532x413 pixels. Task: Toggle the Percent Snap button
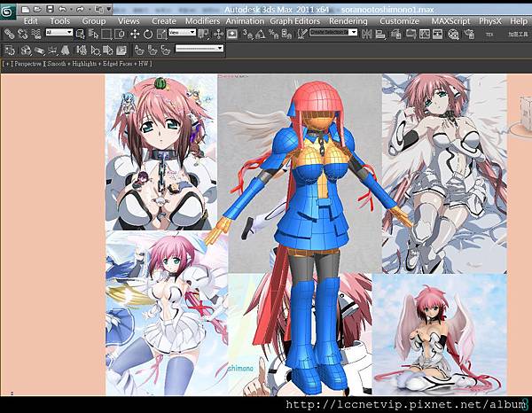click(x=273, y=34)
